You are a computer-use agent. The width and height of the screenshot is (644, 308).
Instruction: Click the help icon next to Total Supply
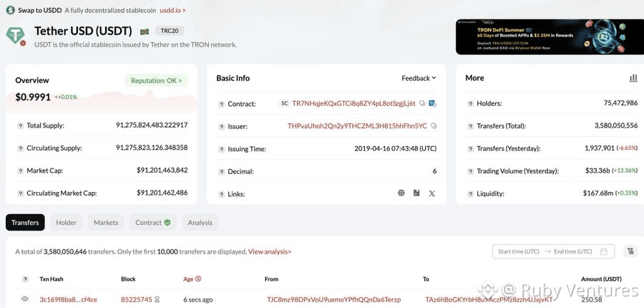(x=20, y=126)
